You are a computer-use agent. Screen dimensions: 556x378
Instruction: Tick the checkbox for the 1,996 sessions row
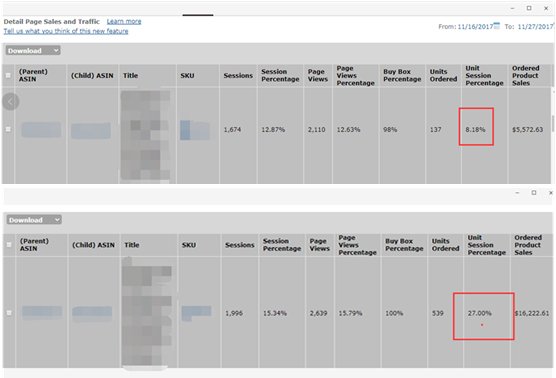point(9,313)
